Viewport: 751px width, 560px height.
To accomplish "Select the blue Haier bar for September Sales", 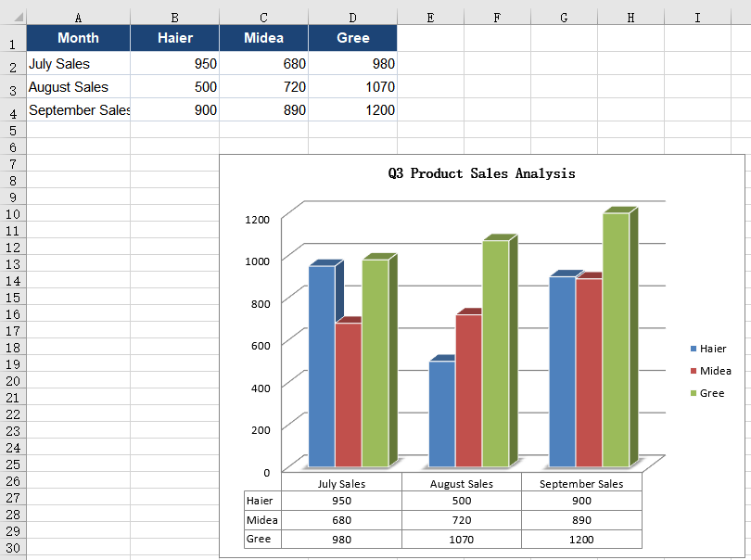I will pos(562,371).
